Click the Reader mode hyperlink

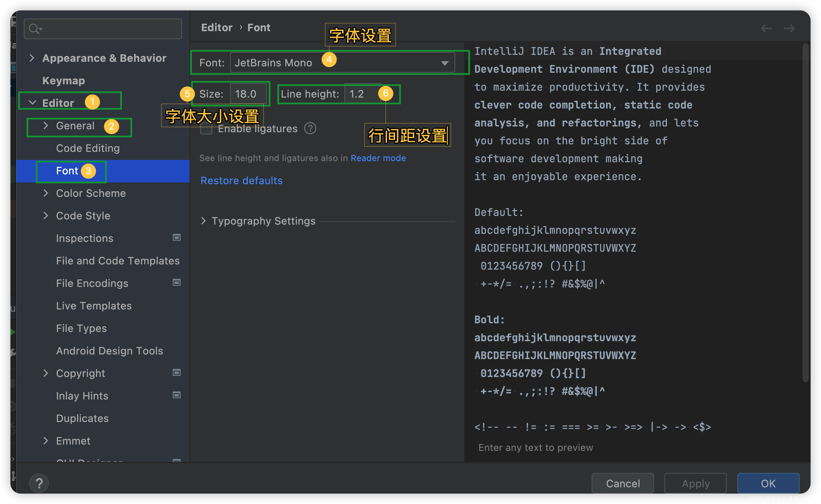379,158
